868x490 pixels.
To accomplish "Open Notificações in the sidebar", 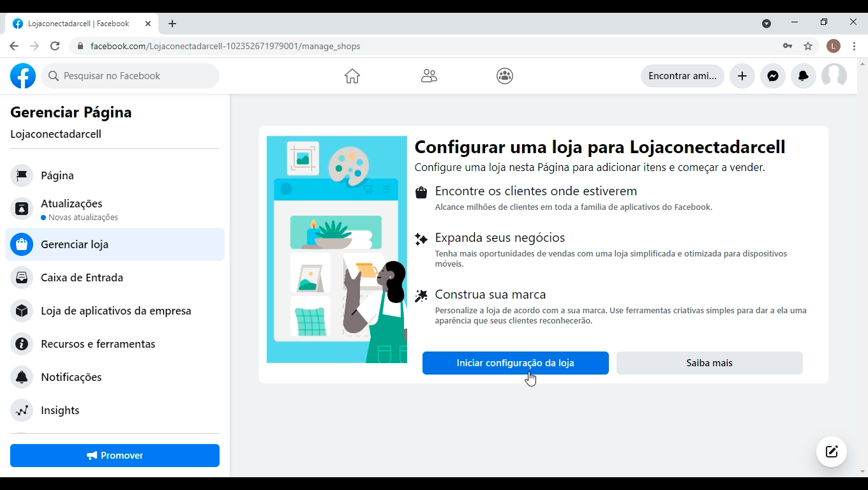I will point(115,377).
